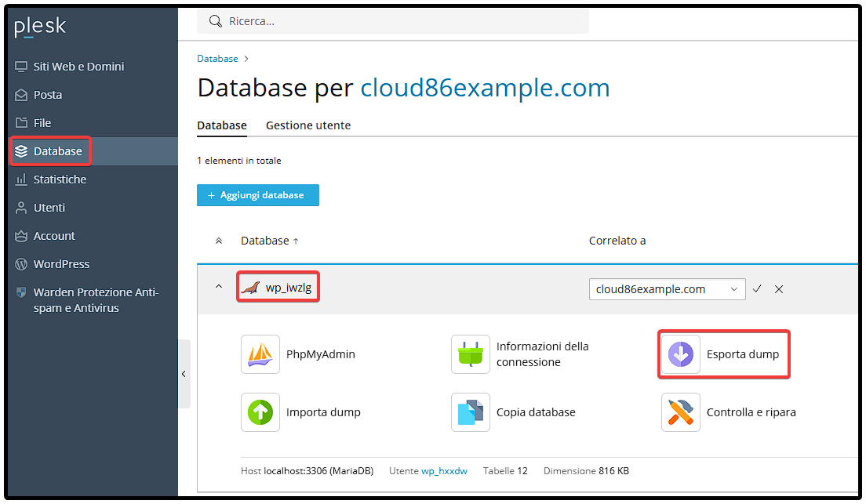Screen dimensions: 866x504
Task: Open PhpMyAdmin link
Action: (320, 354)
